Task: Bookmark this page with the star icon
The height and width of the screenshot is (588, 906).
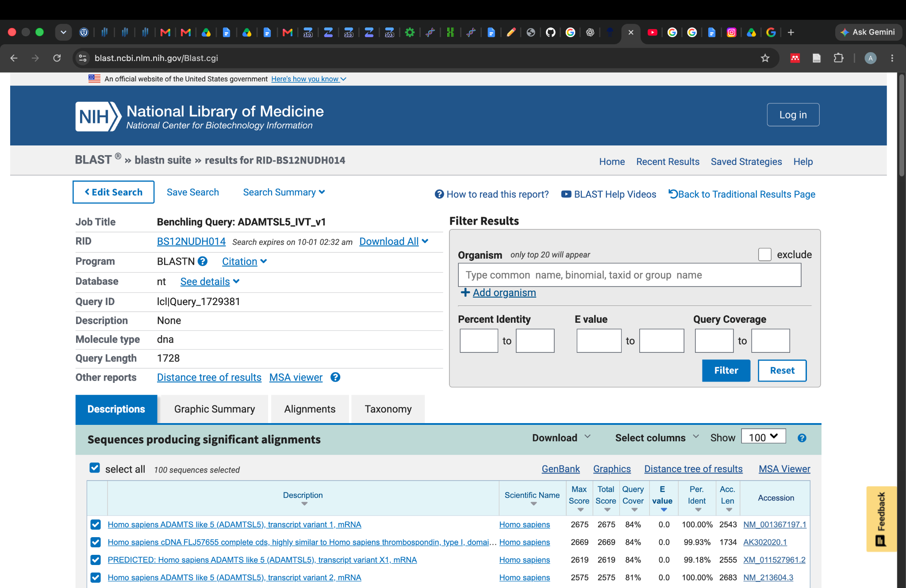Action: click(x=765, y=58)
